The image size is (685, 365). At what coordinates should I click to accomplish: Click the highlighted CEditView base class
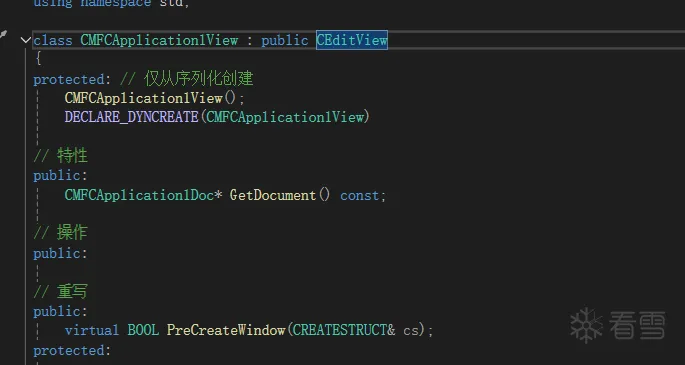pos(352,40)
